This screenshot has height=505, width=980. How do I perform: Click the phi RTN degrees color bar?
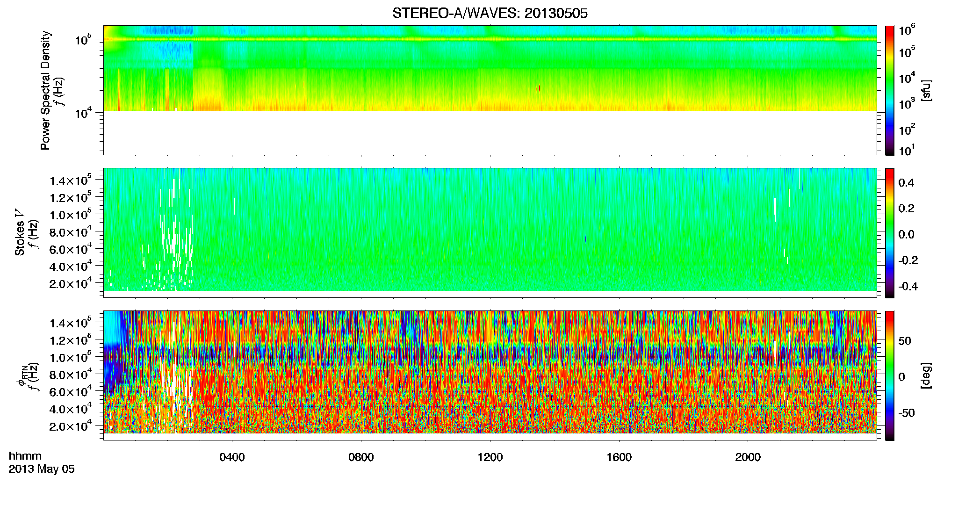tap(890, 375)
